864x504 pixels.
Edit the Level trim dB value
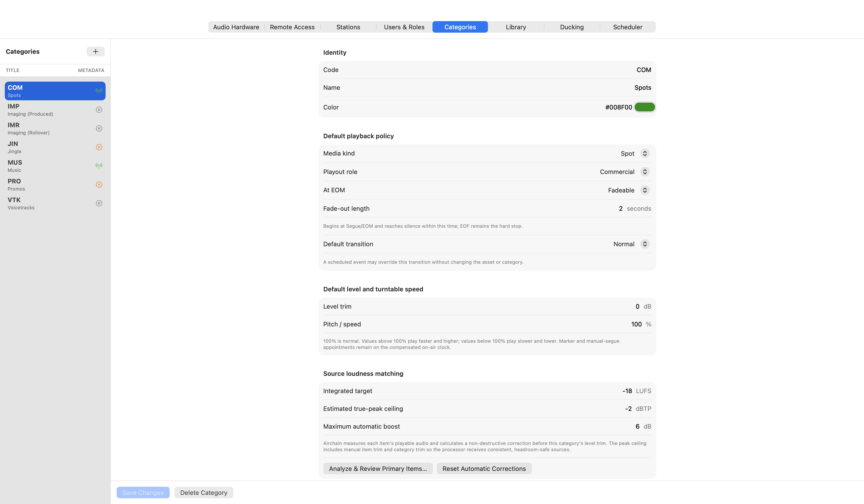(x=637, y=306)
